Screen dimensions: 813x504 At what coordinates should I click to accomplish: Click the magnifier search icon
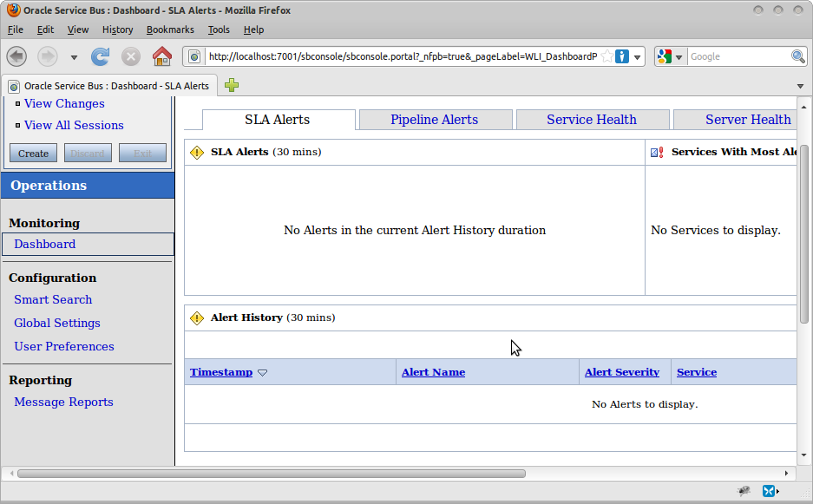798,56
